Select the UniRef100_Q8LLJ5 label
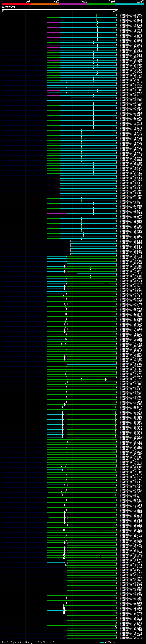The image size is (146, 644). click(131, 75)
